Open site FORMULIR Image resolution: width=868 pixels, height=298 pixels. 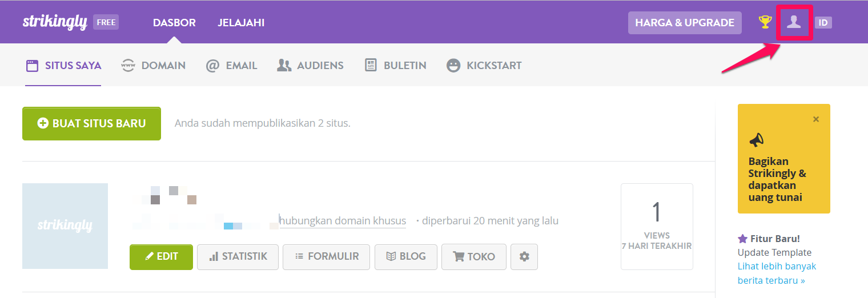click(326, 257)
